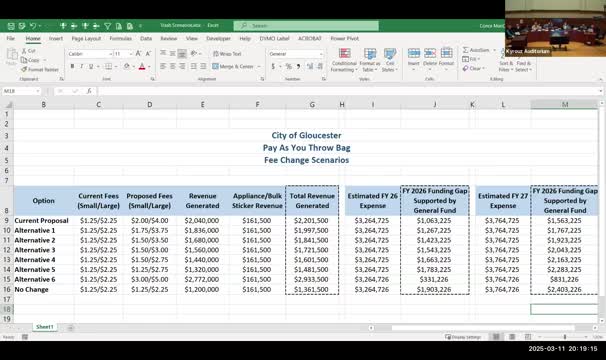Click the Delete cells button
The width and height of the screenshot is (606, 360).
point(430,58)
